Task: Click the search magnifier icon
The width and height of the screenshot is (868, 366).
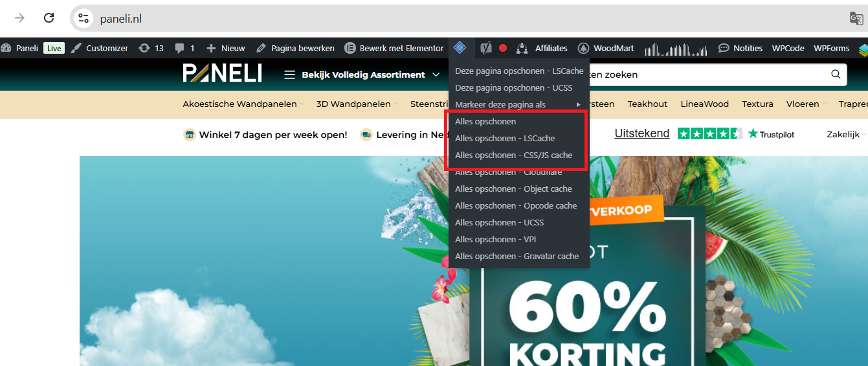Action: (x=836, y=74)
